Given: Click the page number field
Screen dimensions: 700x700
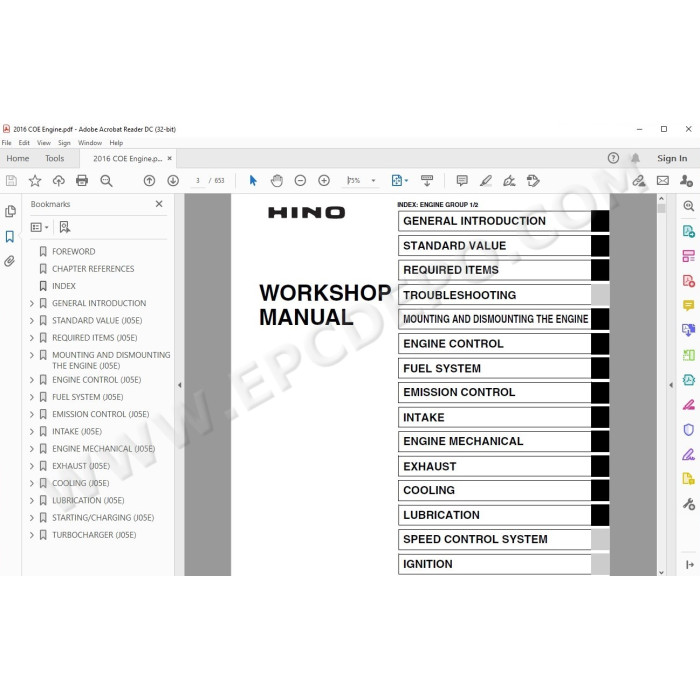Looking at the screenshot, I should (198, 181).
